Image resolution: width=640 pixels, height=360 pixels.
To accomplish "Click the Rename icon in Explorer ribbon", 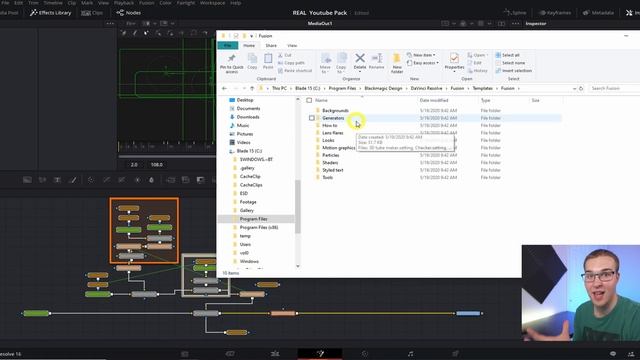I will [x=376, y=61].
